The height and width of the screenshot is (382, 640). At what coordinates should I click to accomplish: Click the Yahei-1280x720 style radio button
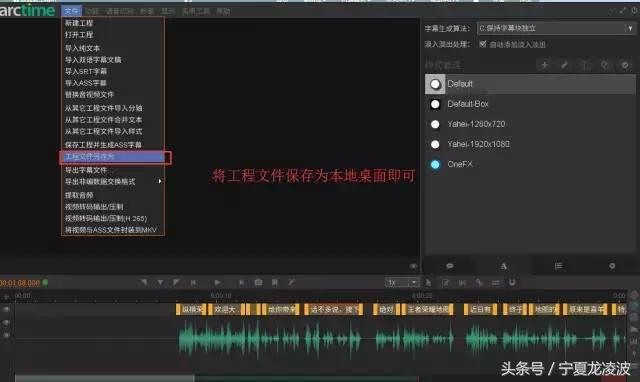[x=435, y=124]
